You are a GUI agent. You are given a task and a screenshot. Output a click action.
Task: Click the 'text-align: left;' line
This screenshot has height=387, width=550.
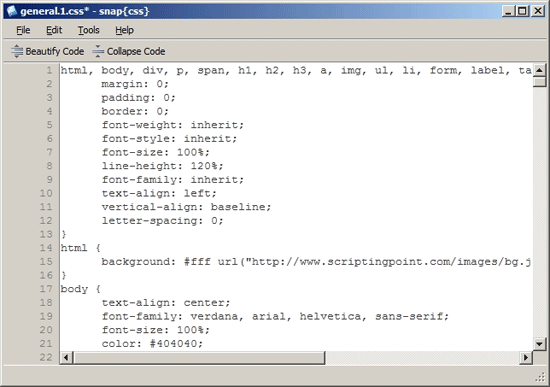pos(159,193)
